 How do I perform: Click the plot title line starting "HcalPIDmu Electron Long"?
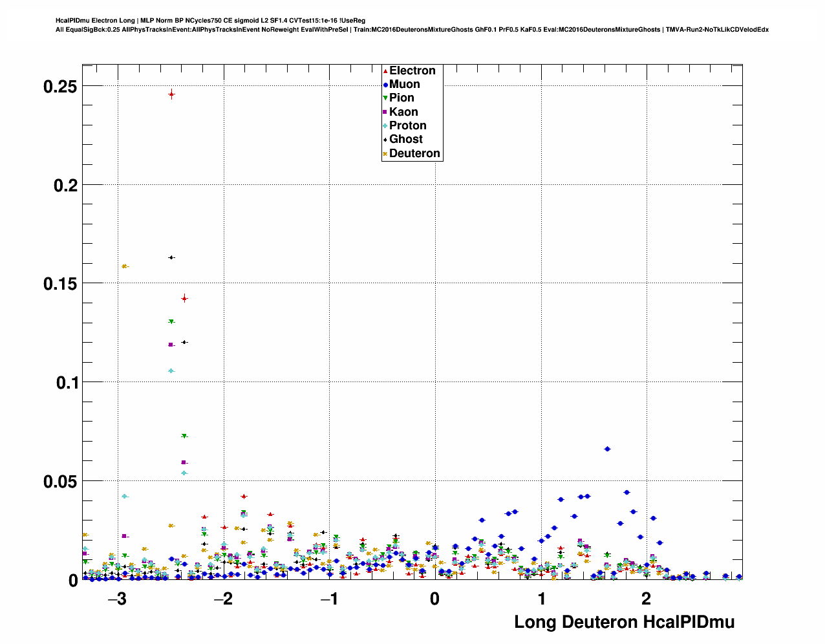coord(210,21)
